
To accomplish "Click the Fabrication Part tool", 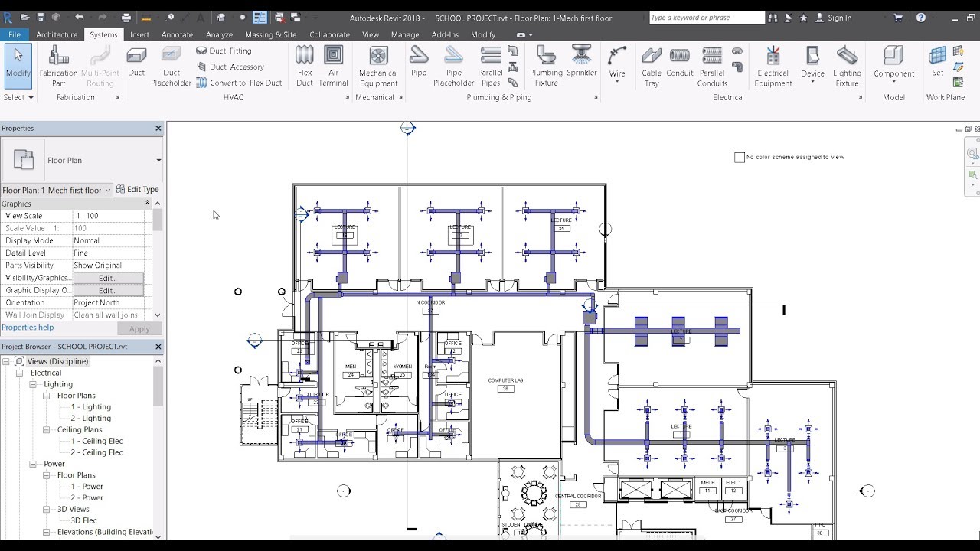I will click(x=59, y=67).
